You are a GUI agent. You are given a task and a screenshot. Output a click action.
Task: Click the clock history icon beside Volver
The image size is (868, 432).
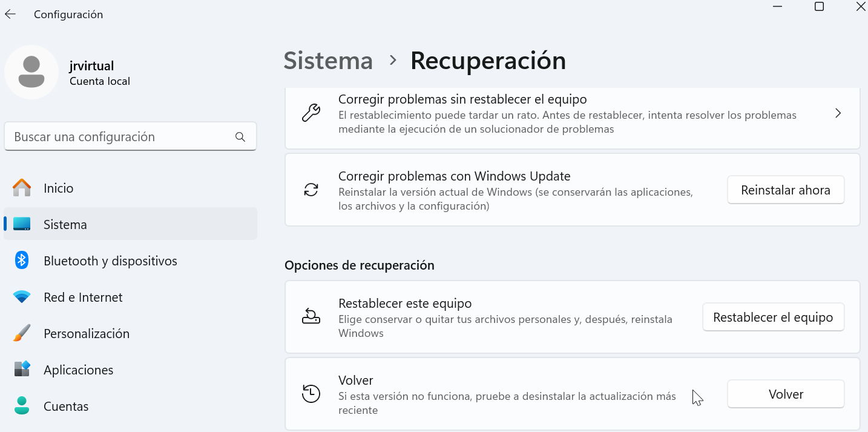311,394
